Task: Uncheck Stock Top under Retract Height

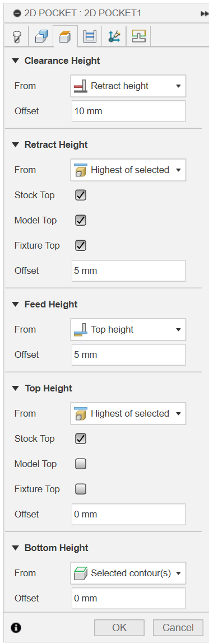Action: point(81,195)
